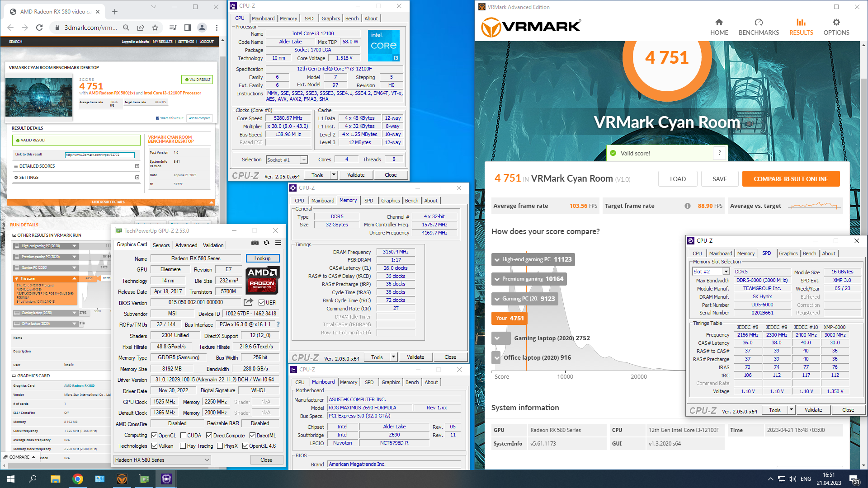
Task: Click COMPARE RESULT ONLINE button
Action: (791, 179)
